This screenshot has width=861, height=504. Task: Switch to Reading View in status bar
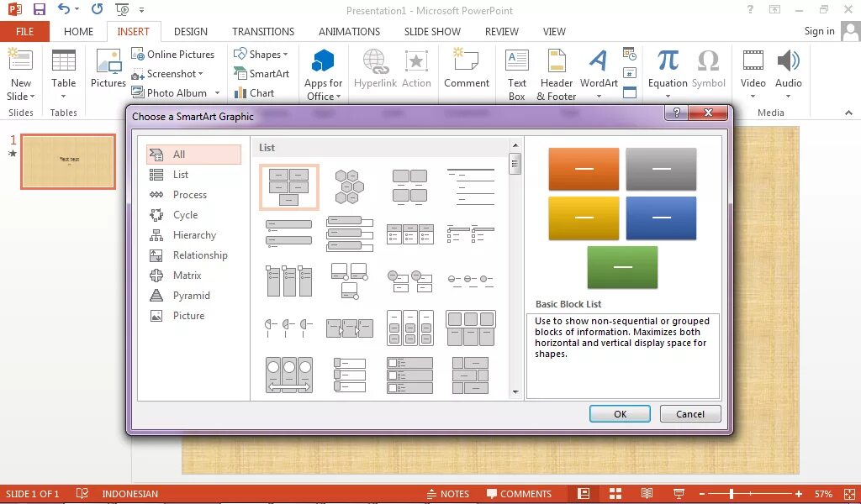647,494
